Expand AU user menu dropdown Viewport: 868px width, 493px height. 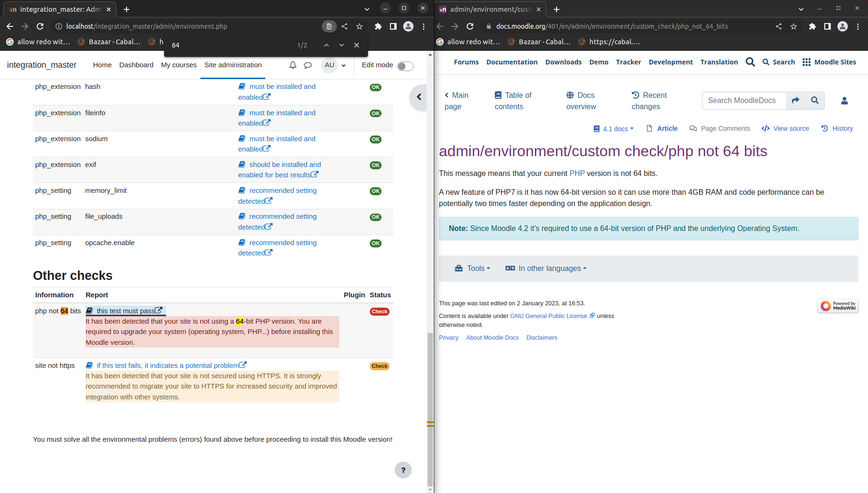pos(334,65)
